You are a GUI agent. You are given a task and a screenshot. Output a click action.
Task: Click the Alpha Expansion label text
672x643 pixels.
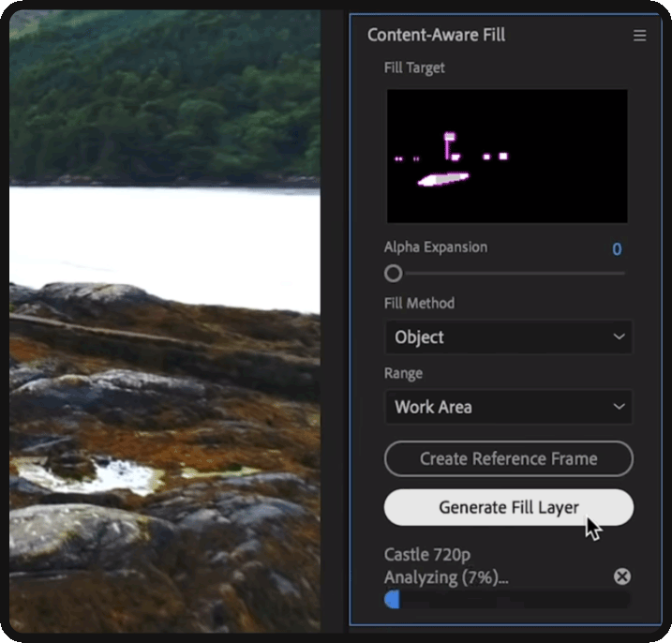coord(436,247)
